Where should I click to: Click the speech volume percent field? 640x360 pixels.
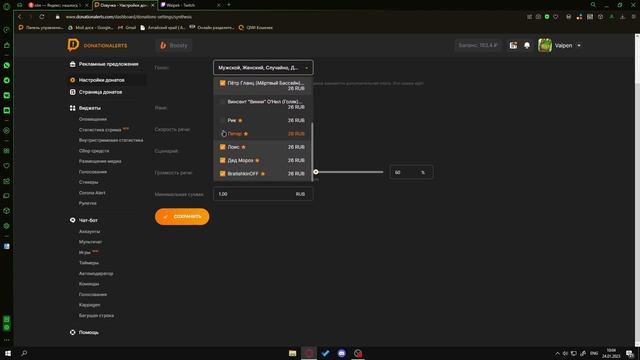point(411,173)
